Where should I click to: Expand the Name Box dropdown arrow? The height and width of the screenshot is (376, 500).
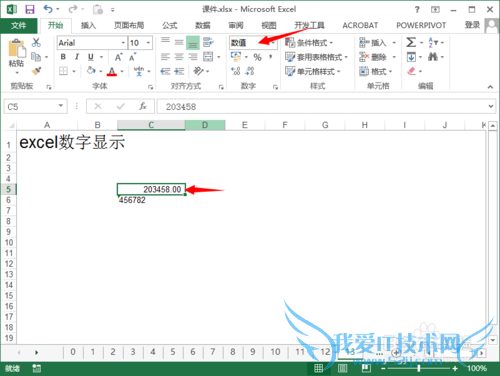pyautogui.click(x=61, y=106)
